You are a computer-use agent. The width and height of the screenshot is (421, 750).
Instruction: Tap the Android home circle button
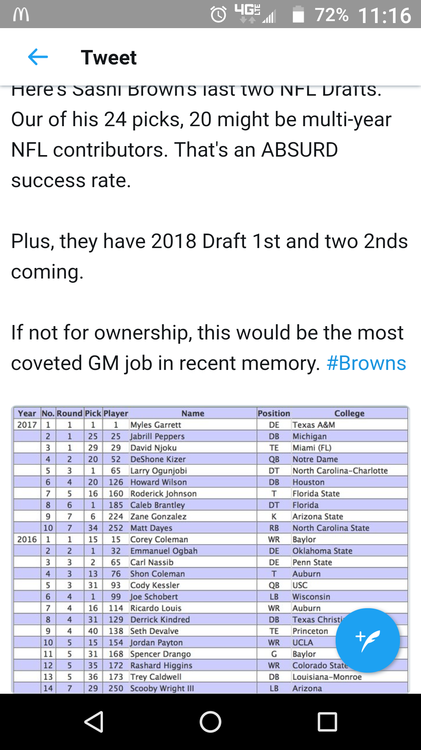click(210, 721)
